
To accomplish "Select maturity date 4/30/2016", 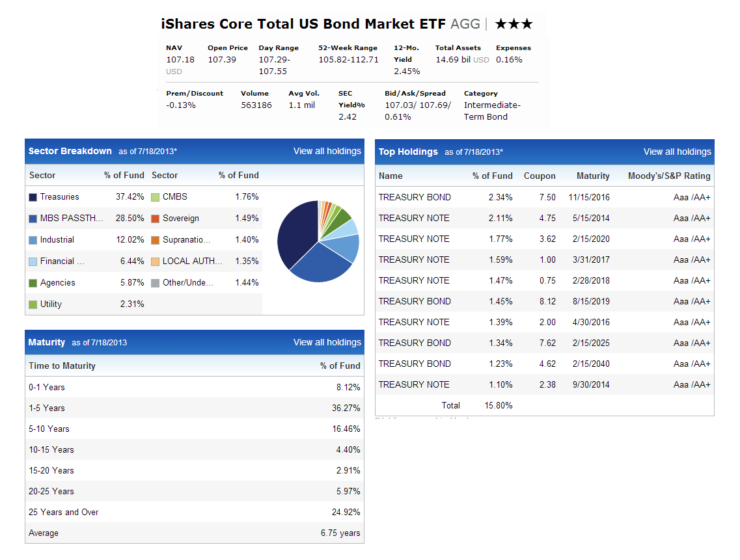I will tap(591, 322).
